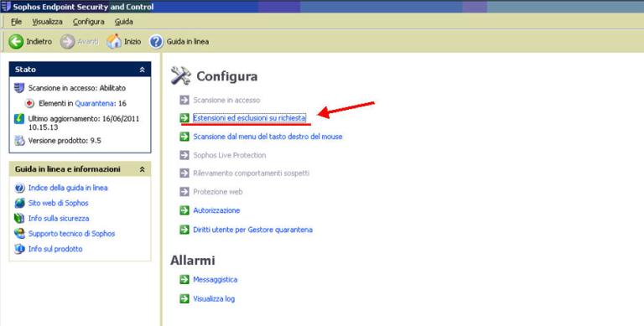
Task: Click grey arrow icon beside Sophos Live Protection
Action: pos(184,155)
